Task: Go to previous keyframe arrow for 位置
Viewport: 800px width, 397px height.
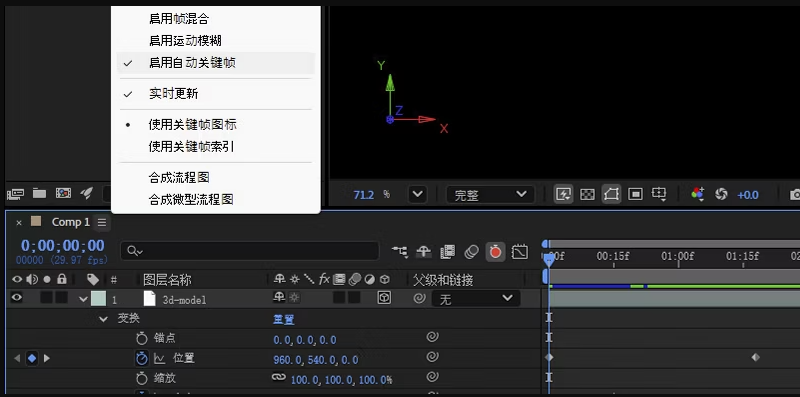Action: [17, 358]
